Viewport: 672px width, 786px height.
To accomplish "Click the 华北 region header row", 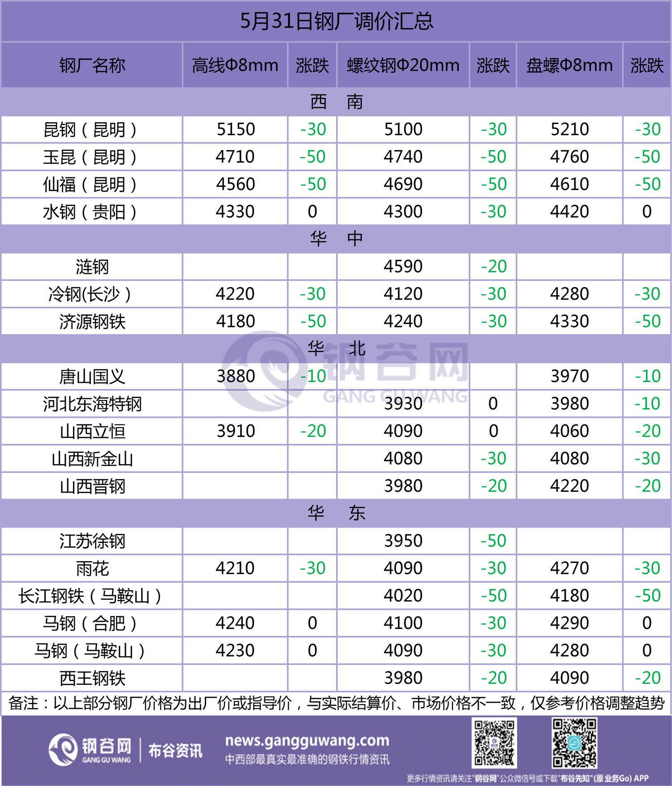I will [x=336, y=348].
